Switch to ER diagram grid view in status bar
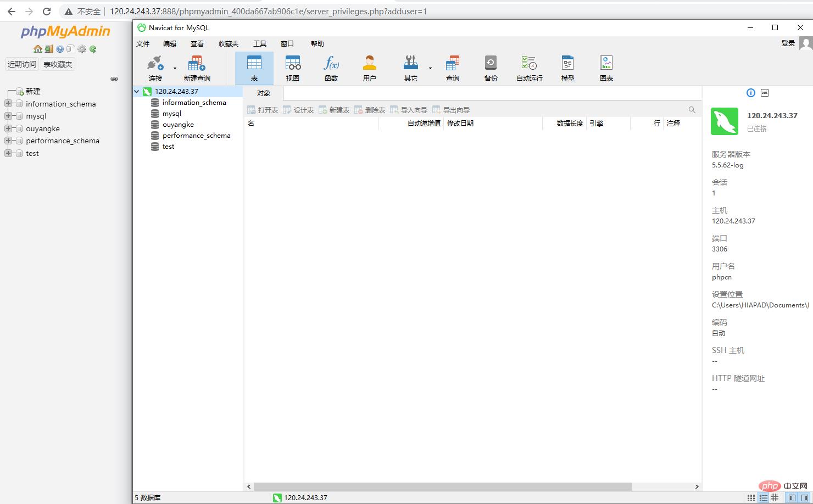 tap(775, 497)
